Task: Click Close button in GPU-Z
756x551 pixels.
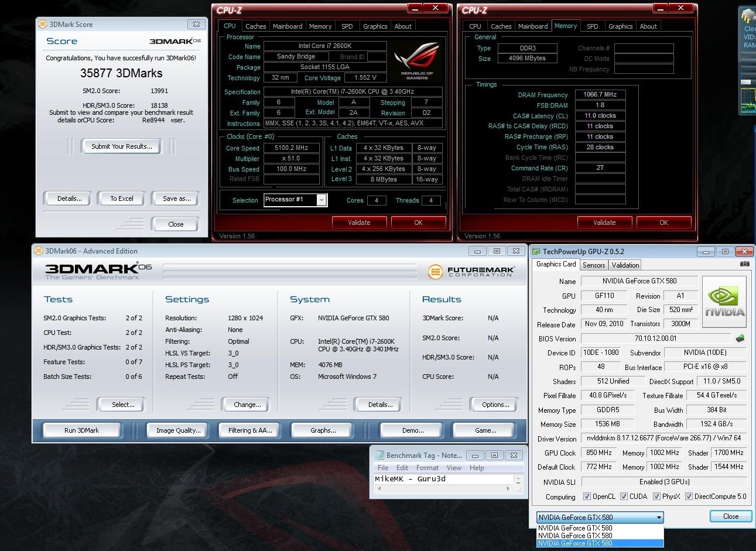Action: click(x=731, y=516)
